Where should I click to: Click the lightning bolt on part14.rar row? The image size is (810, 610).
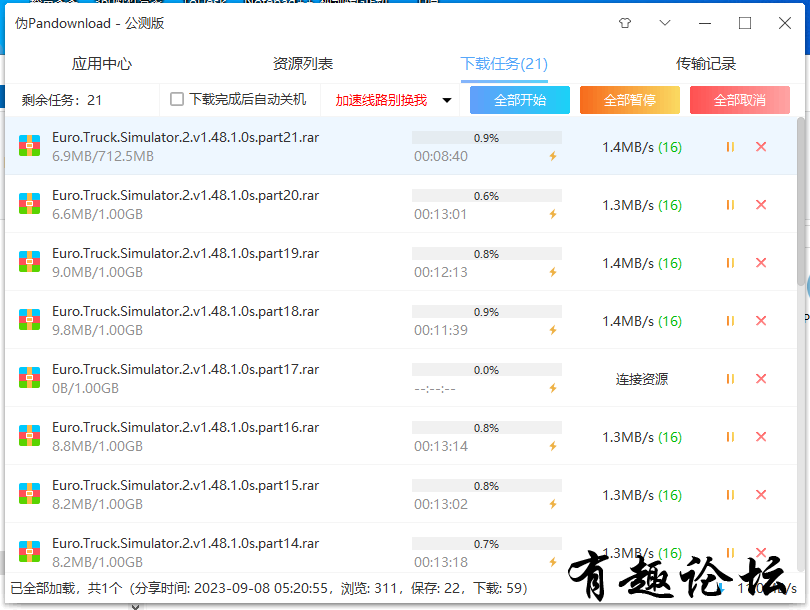pyautogui.click(x=553, y=561)
